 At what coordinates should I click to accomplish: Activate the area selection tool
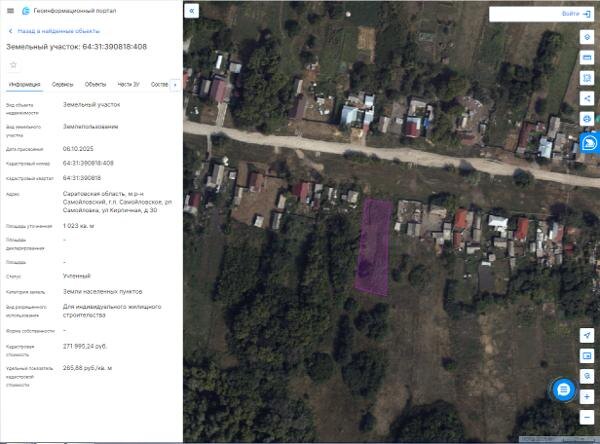point(587,78)
